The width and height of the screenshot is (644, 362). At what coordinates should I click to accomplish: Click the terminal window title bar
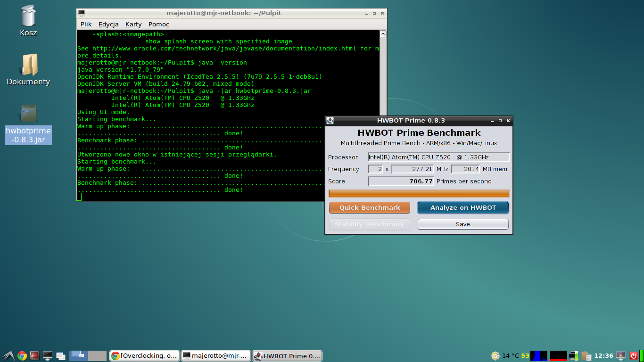pos(223,13)
